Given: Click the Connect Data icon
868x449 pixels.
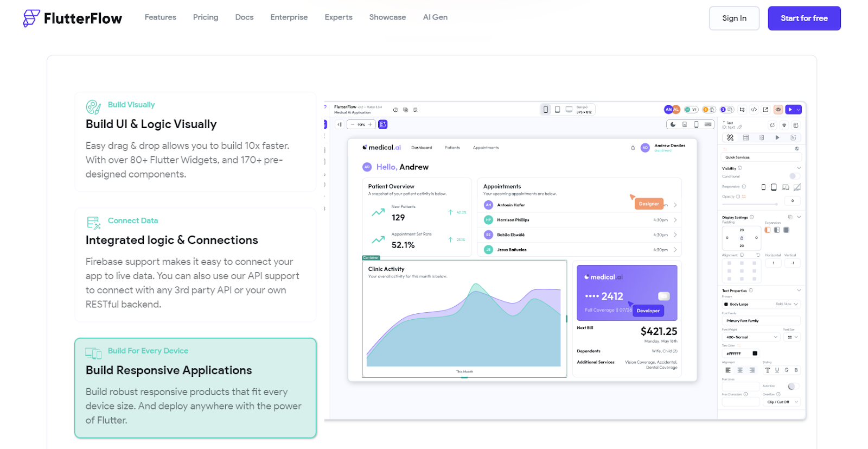Looking at the screenshot, I should click(x=93, y=223).
